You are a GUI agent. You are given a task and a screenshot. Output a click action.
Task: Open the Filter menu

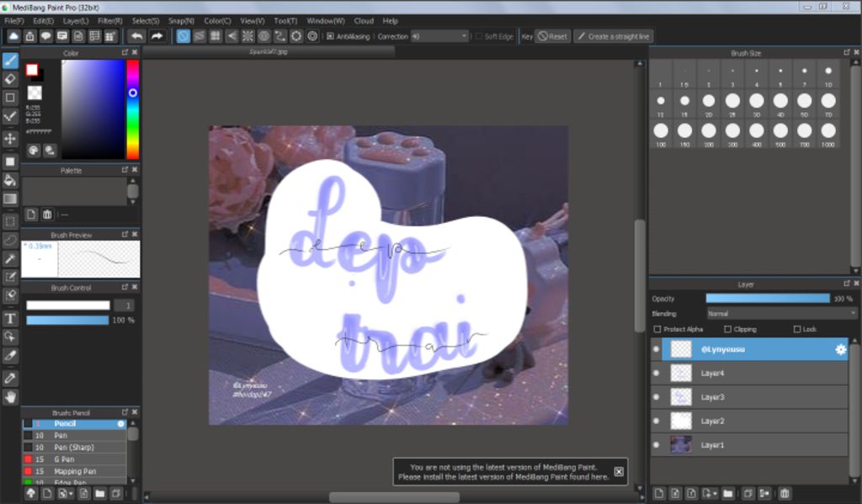[110, 21]
